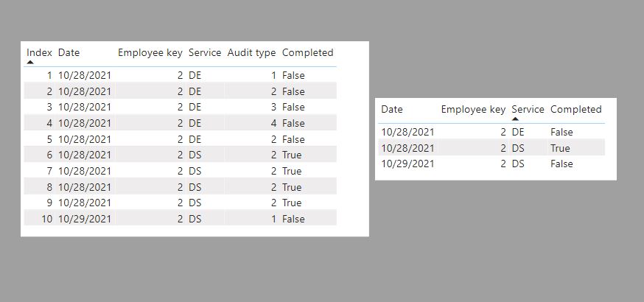Click the Audit type column header
644x302 pixels.
[x=251, y=52]
